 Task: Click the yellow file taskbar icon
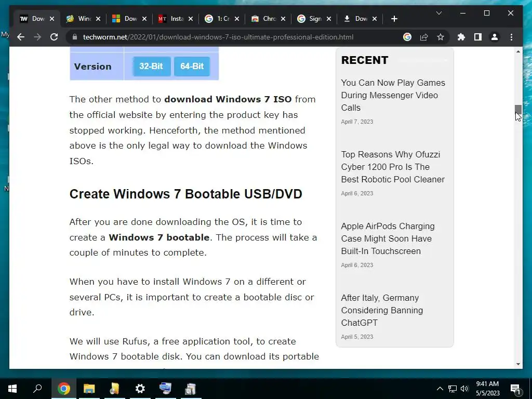114,389
